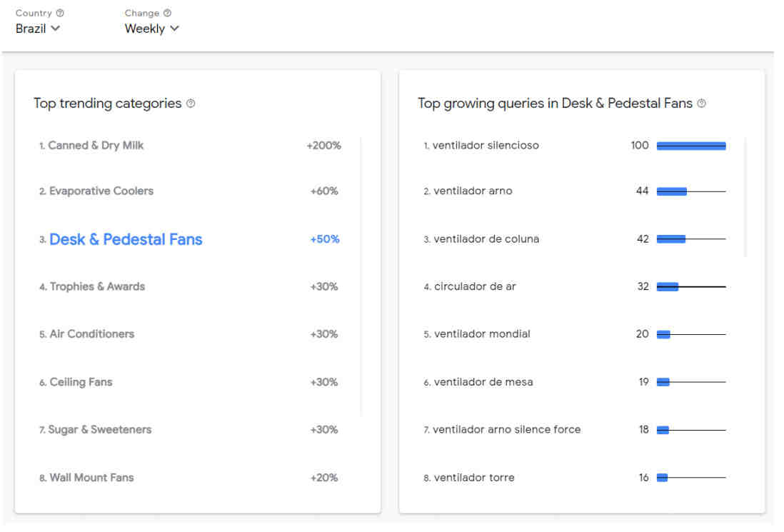Select Sugar & Sweeteners category
Viewport: 784px width, 532px height.
(x=99, y=430)
